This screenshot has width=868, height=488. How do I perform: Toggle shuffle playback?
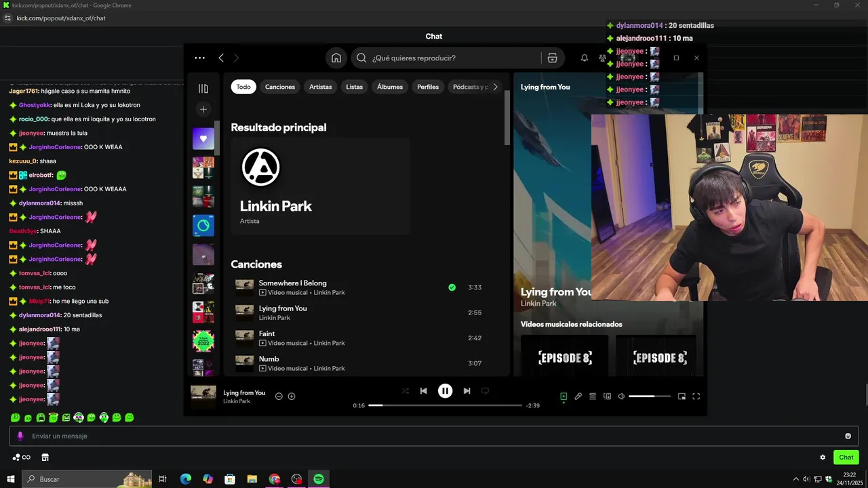(405, 390)
